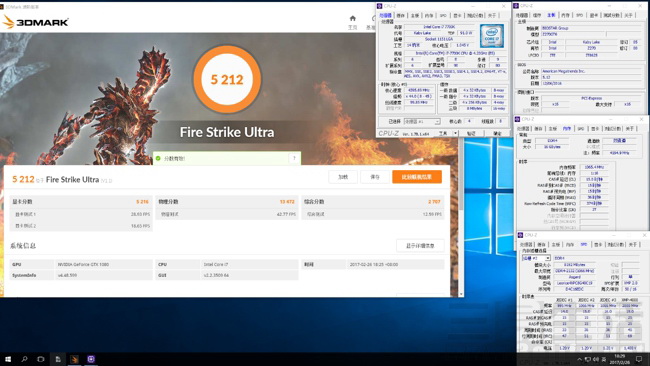Open the 3DMark Home navigation icon

pyautogui.click(x=352, y=18)
